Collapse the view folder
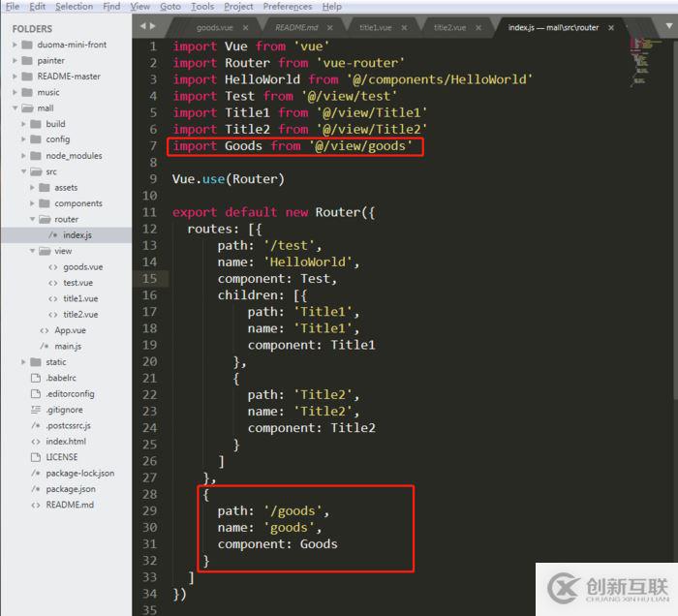The image size is (678, 616). pos(32,251)
